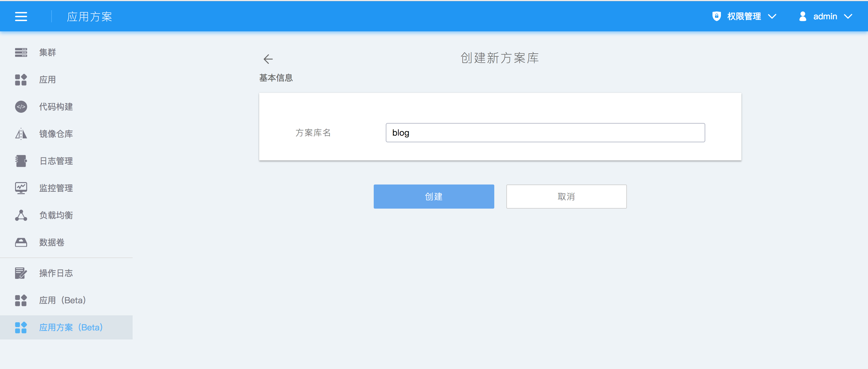Click the 方案库名 input field
Screen dimensions: 868x369
(x=545, y=133)
